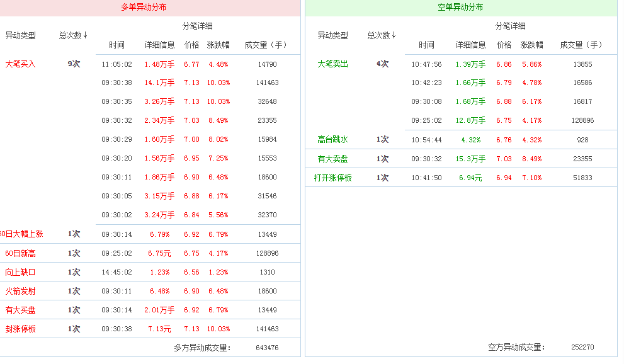The height and width of the screenshot is (364, 624).
Task: Open the 封涨停板 row label
Action: (x=20, y=329)
